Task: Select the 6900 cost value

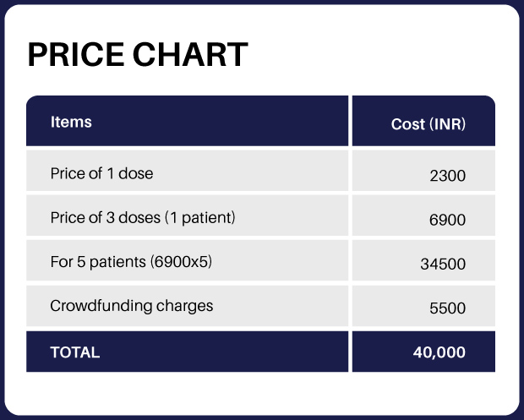Action: tap(447, 220)
